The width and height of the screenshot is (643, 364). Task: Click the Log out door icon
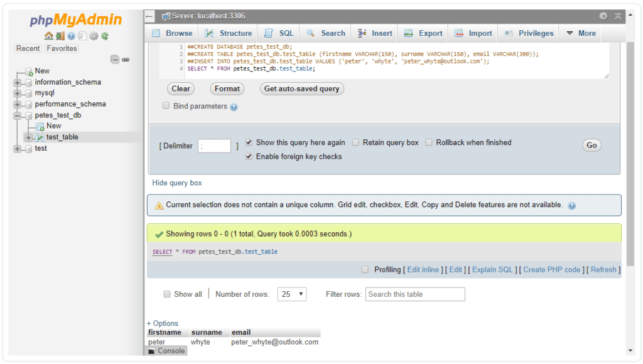click(60, 36)
